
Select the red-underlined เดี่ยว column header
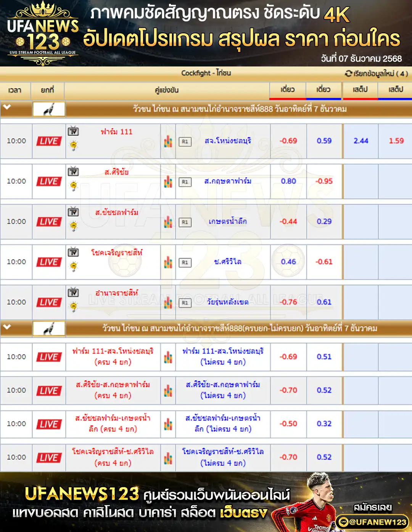pyautogui.click(x=288, y=90)
